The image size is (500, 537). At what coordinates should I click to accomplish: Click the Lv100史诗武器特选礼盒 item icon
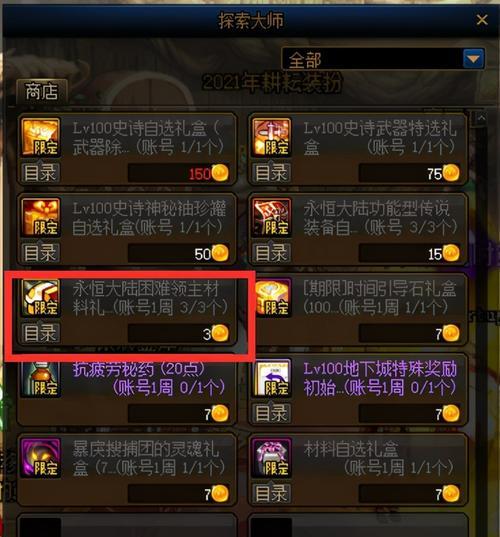272,137
